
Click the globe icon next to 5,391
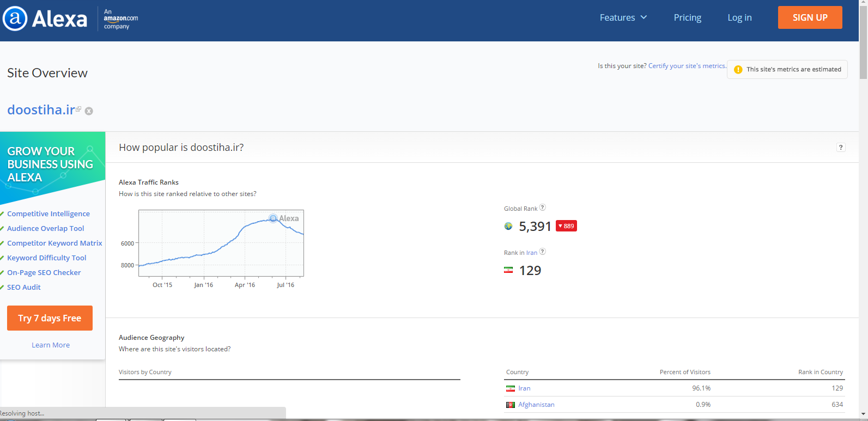point(508,226)
